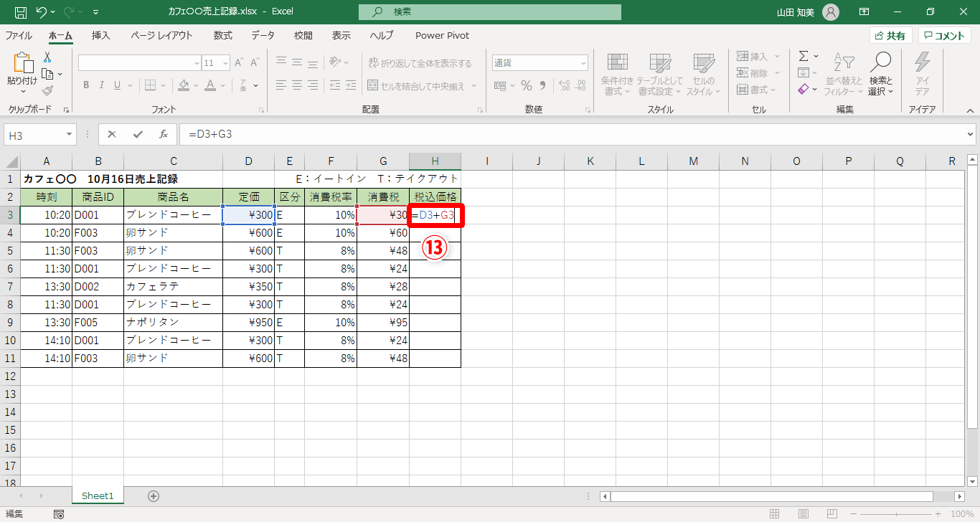Click the Comments button
This screenshot has width=980, height=522.
[x=945, y=36]
